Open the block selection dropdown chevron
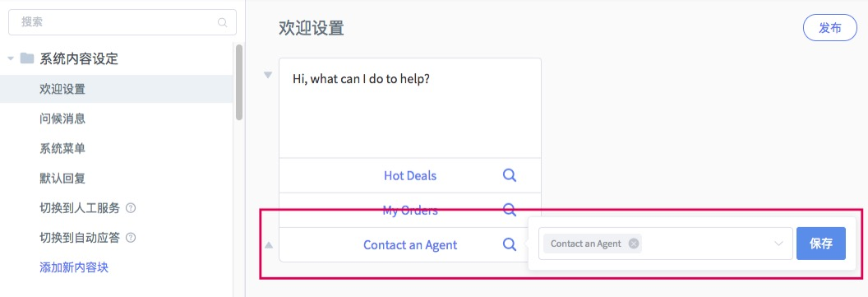The width and height of the screenshot is (868, 297). pos(779,244)
